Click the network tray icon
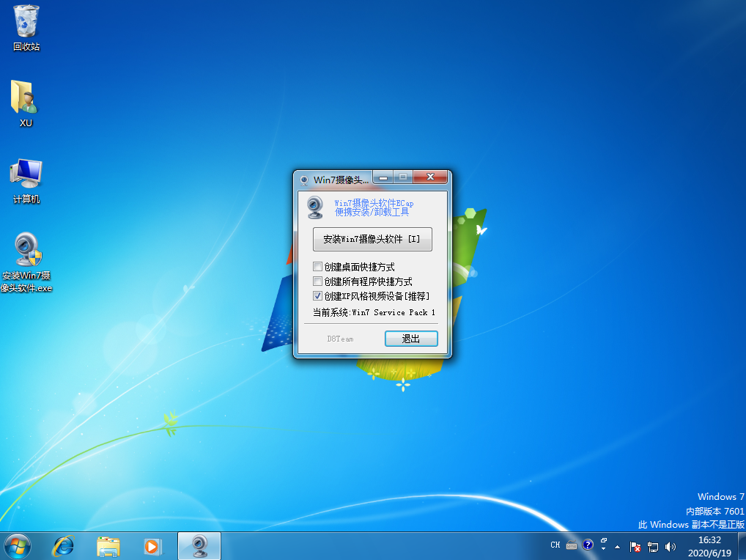Screen dimensions: 746x560 tap(653, 547)
